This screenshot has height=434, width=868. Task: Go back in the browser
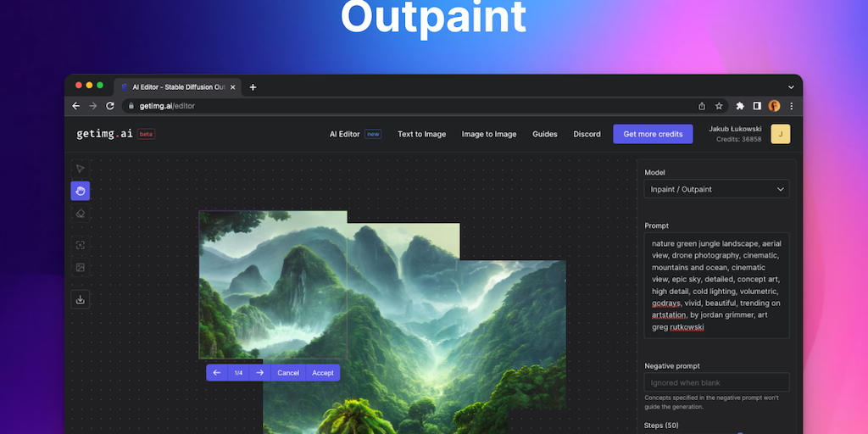[75, 106]
